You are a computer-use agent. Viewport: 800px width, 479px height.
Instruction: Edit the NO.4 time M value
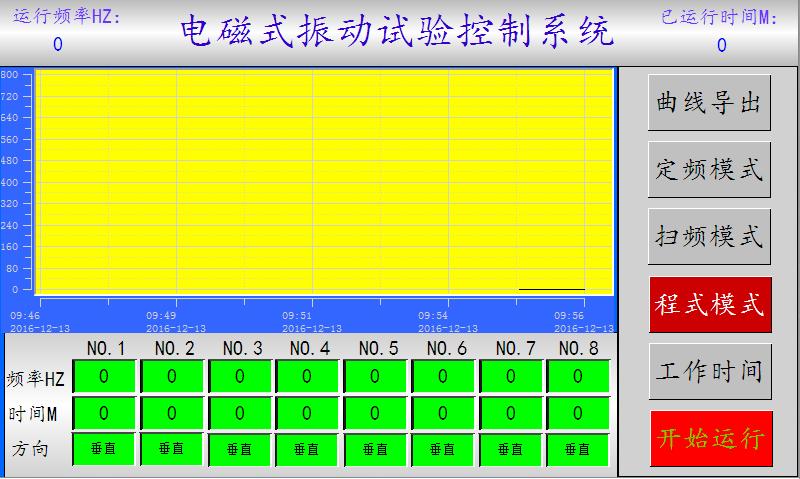(307, 413)
